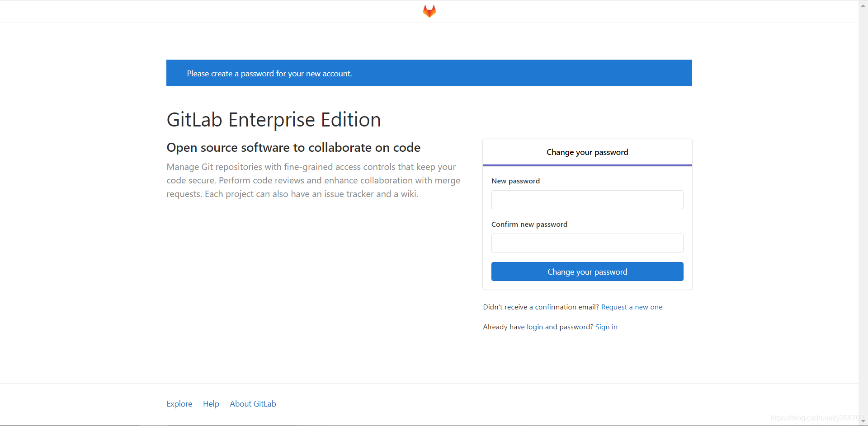Open the Request a new one link
Viewport: 868px width, 426px height.
[x=632, y=307]
